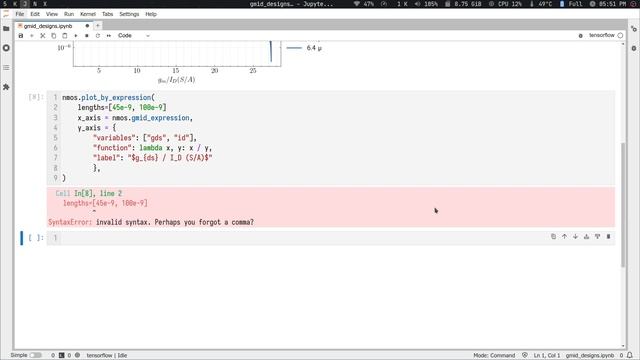Screen dimensions: 640x360
Task: Click the notebook vertical scrollbar thumb
Action: coord(623,204)
